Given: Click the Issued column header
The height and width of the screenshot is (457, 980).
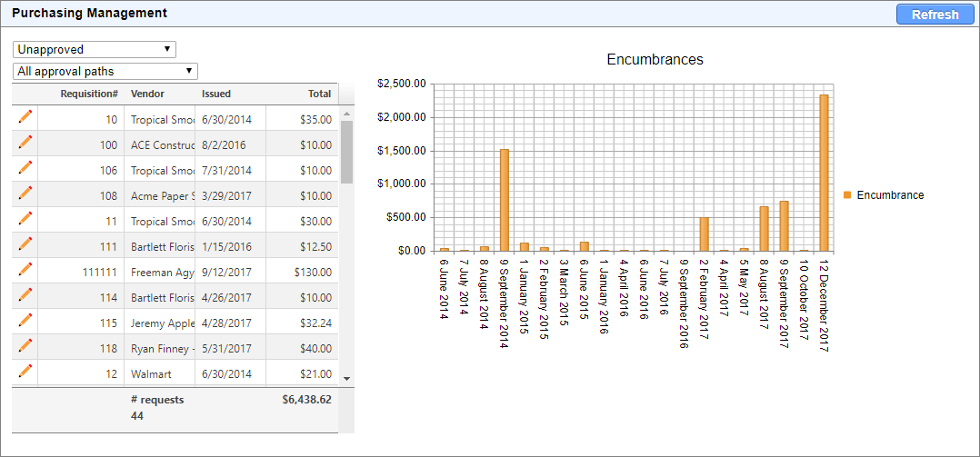Looking at the screenshot, I should [x=216, y=94].
